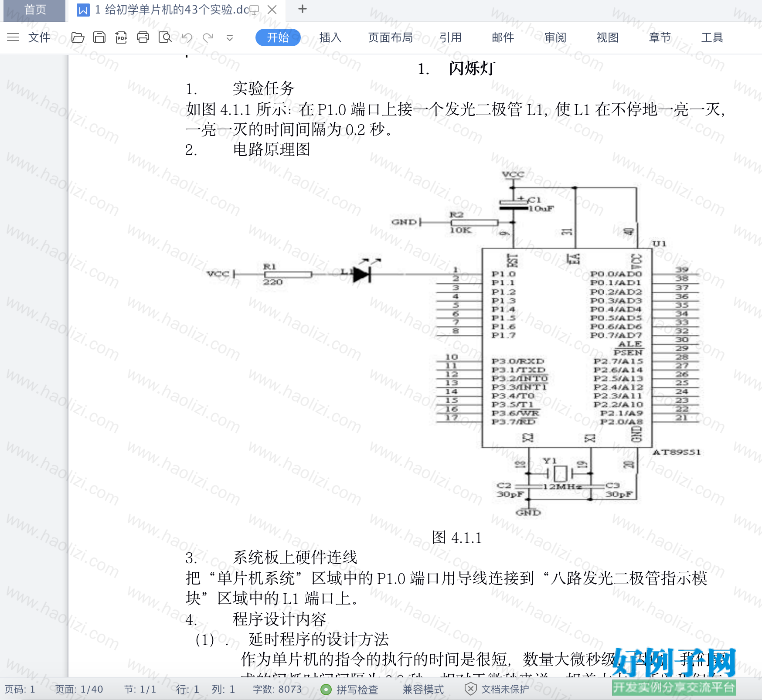This screenshot has height=700, width=762.
Task: Click the 字数: 8073 word count
Action: click(277, 689)
